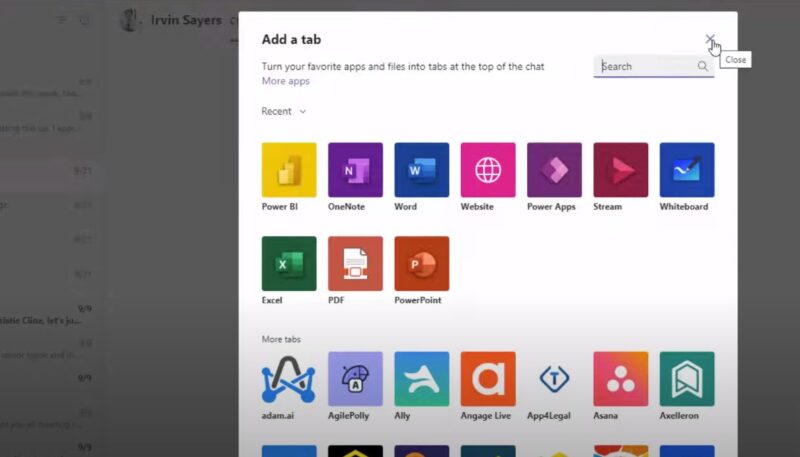The height and width of the screenshot is (457, 800).
Task: Choose the Axelleron app tile
Action: [687, 379]
